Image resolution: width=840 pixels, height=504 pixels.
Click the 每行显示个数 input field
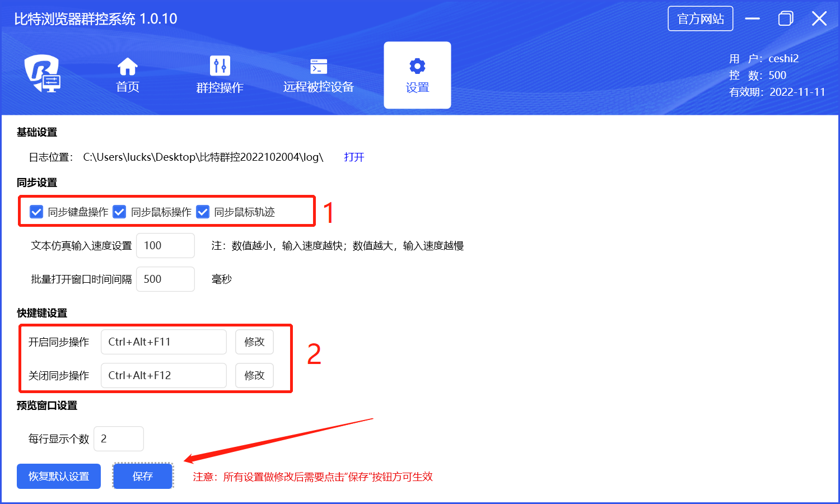coord(119,439)
